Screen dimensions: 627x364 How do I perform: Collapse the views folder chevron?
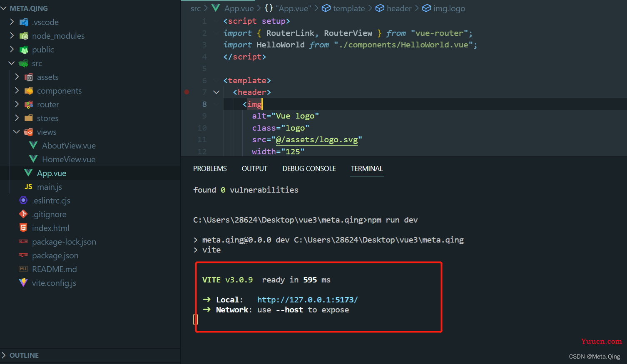click(17, 132)
